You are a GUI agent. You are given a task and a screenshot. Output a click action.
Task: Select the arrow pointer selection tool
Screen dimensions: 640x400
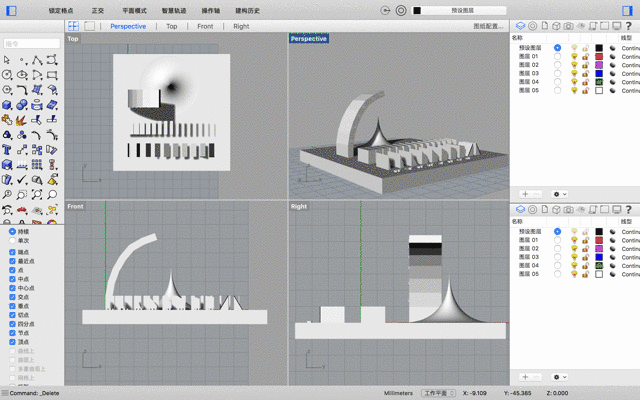click(x=7, y=60)
